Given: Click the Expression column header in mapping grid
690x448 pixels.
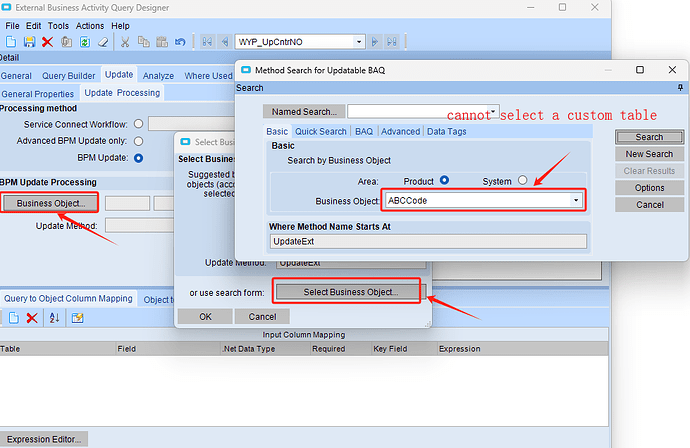Looking at the screenshot, I should point(523,349).
